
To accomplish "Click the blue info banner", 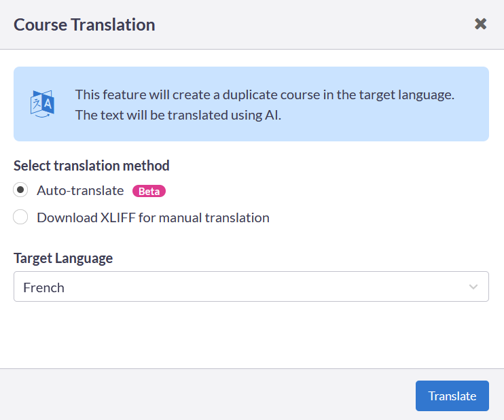I will pos(251,104).
